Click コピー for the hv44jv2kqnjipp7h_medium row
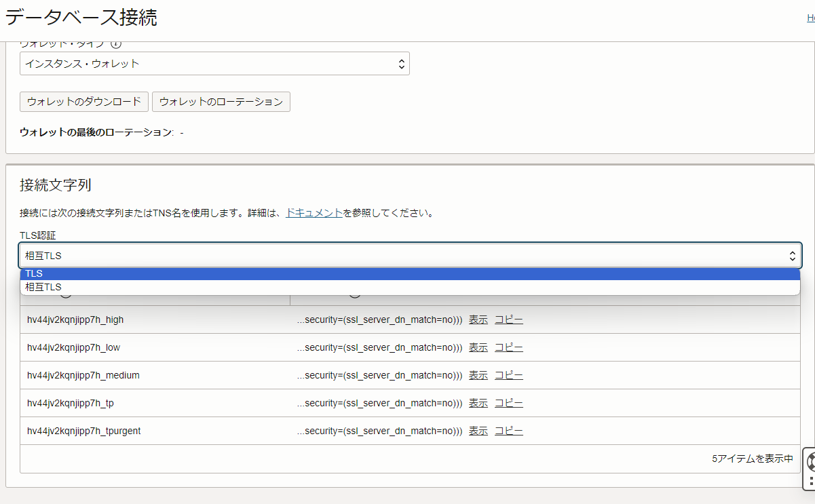The height and width of the screenshot is (504, 815). click(509, 375)
